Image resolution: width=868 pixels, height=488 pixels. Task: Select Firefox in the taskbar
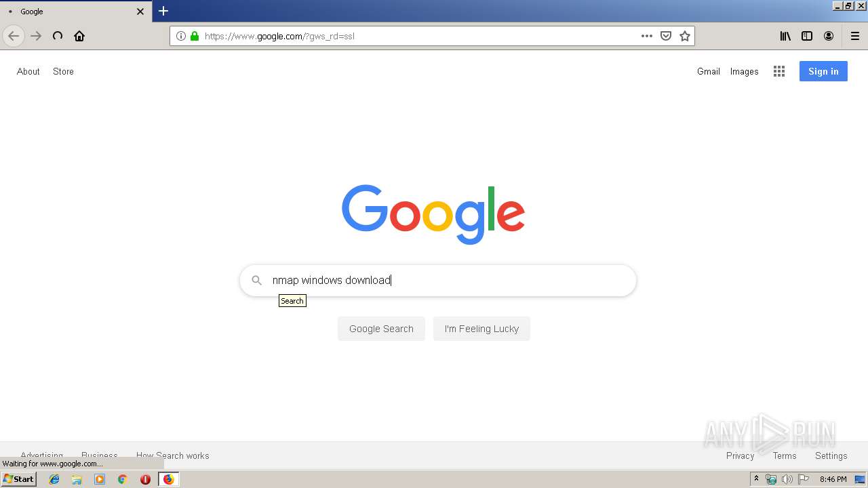point(168,479)
